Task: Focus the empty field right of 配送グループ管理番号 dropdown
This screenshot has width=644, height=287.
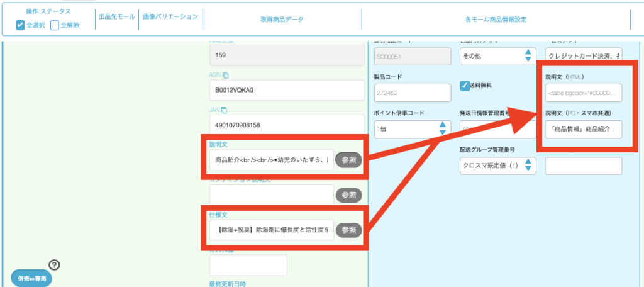Action: (584, 166)
